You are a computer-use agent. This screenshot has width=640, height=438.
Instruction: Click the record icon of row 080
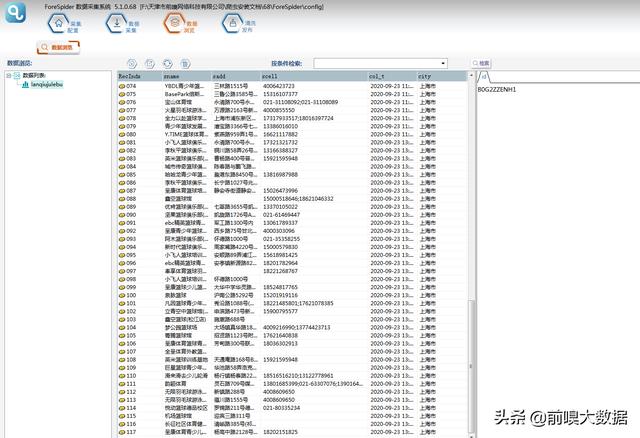[122, 134]
